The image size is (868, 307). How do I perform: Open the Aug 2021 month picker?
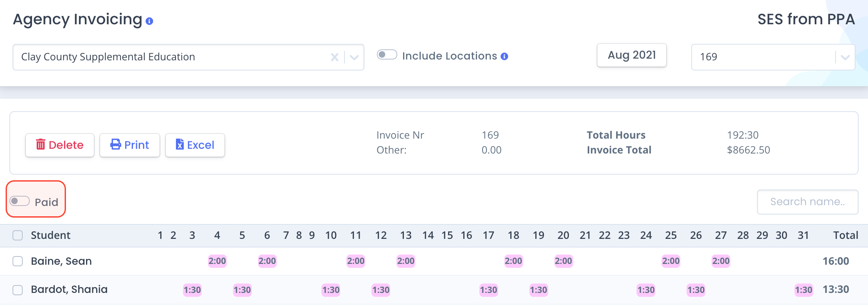(631, 55)
